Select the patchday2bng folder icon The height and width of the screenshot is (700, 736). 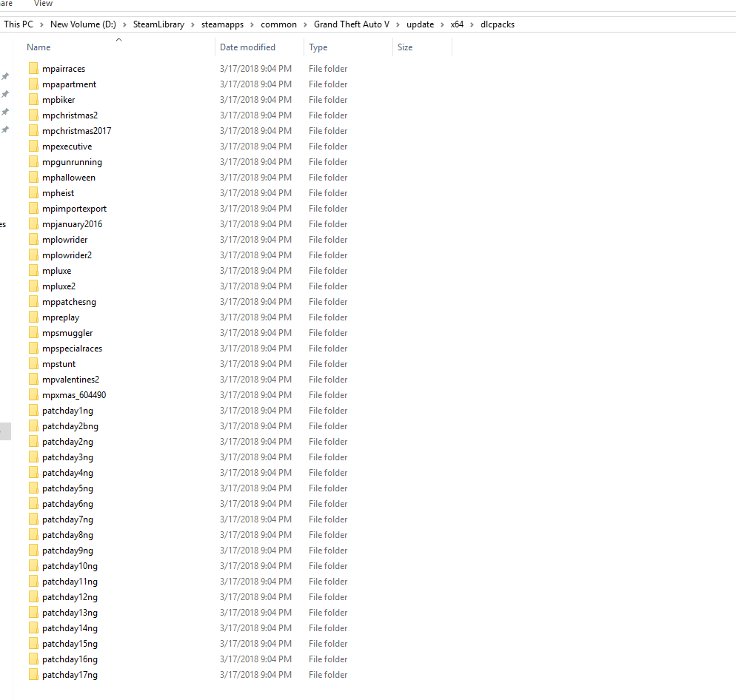tap(33, 426)
